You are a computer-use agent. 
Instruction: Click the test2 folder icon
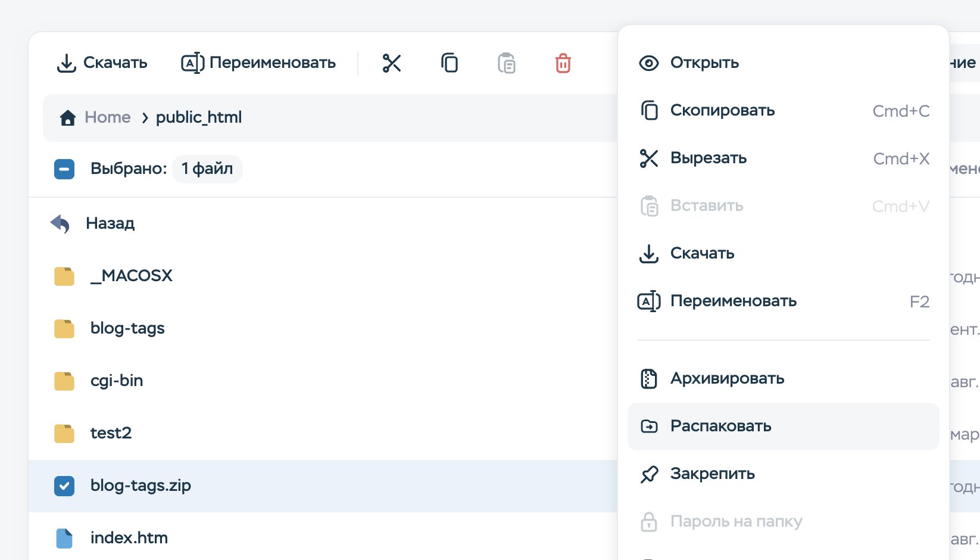[64, 434]
